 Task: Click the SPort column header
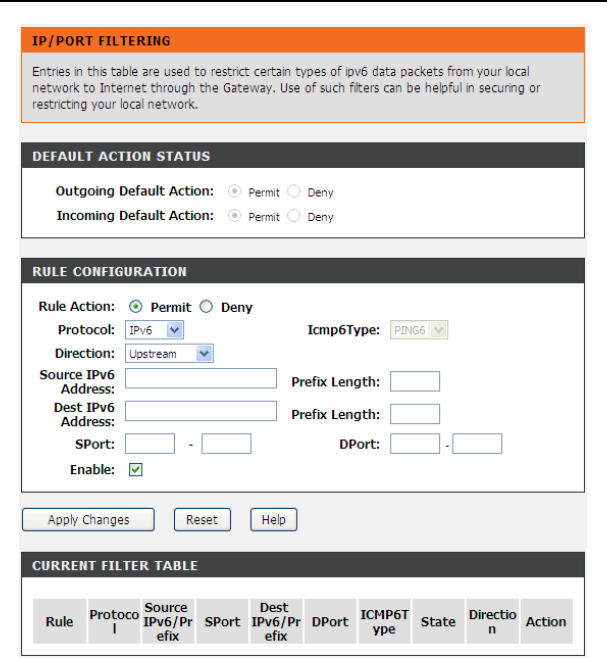[x=222, y=621]
